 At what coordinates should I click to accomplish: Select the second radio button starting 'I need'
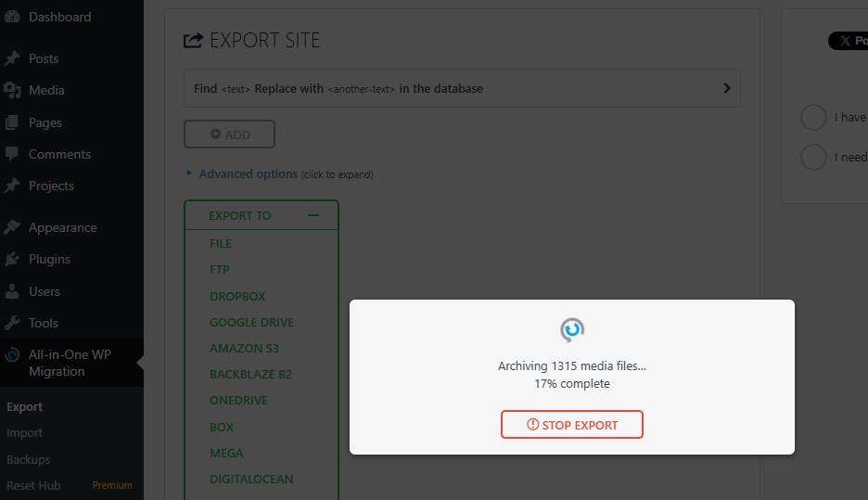(x=813, y=157)
